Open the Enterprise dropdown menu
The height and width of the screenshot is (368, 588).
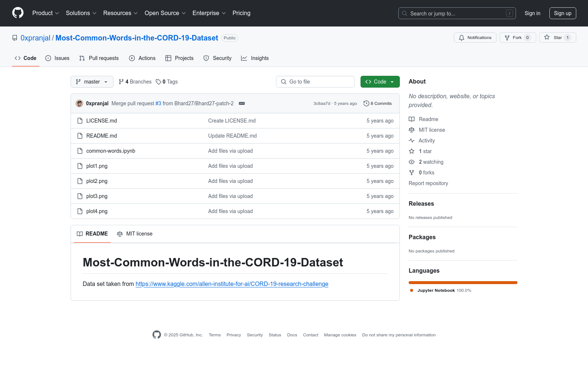pyautogui.click(x=209, y=13)
